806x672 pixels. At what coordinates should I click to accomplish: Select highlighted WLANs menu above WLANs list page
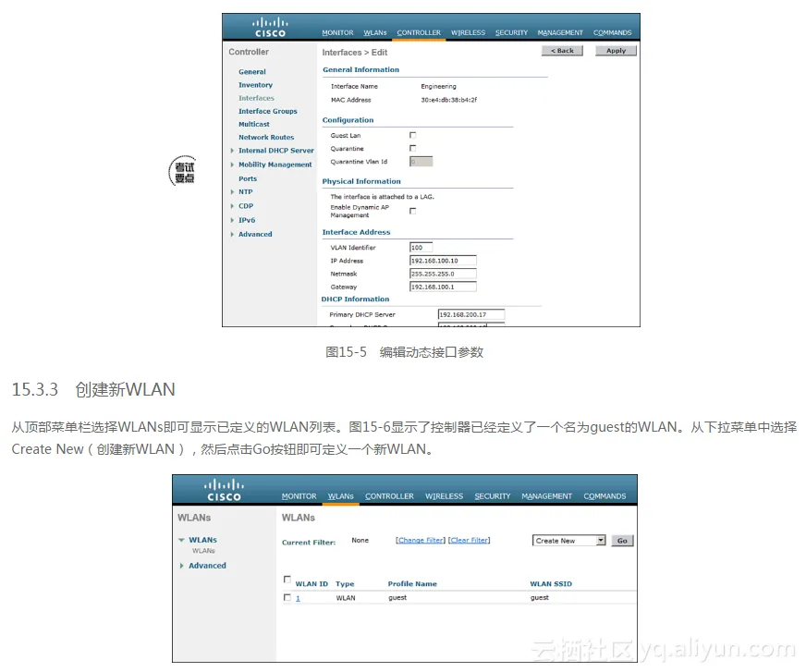point(341,496)
